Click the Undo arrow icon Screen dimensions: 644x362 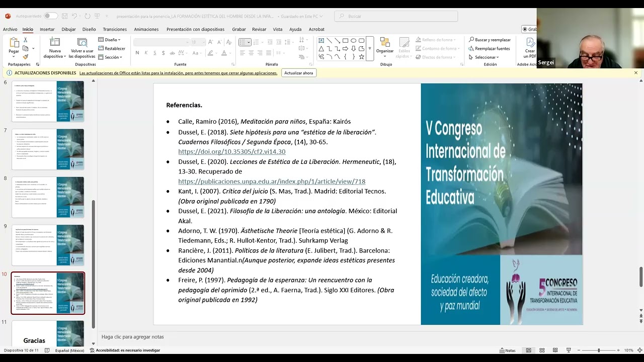74,16
